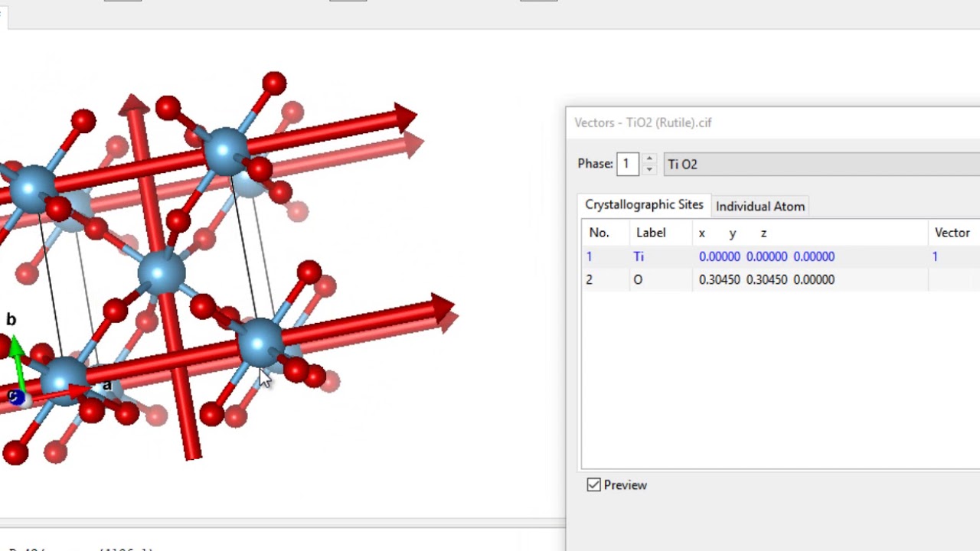This screenshot has height=551, width=980.
Task: Decrease the Phase number with down arrow
Action: point(649,169)
